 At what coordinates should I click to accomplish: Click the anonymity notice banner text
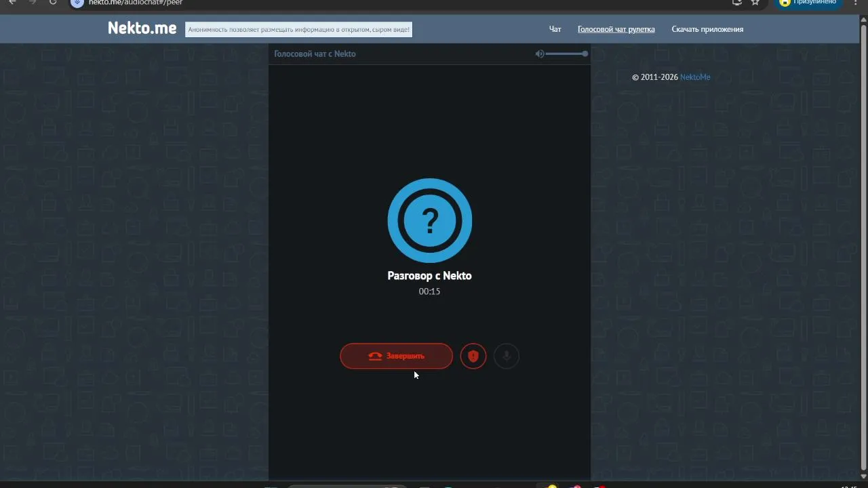tap(299, 29)
